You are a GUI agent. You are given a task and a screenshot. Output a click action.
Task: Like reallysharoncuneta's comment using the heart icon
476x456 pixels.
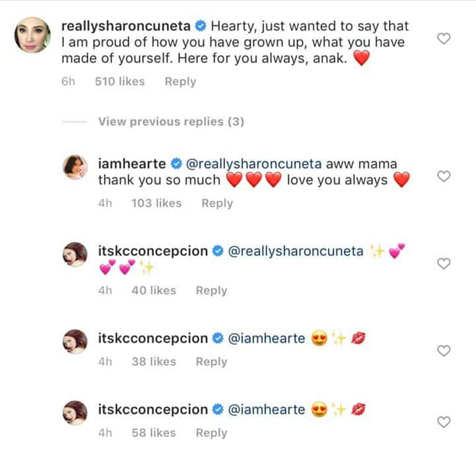pyautogui.click(x=443, y=38)
